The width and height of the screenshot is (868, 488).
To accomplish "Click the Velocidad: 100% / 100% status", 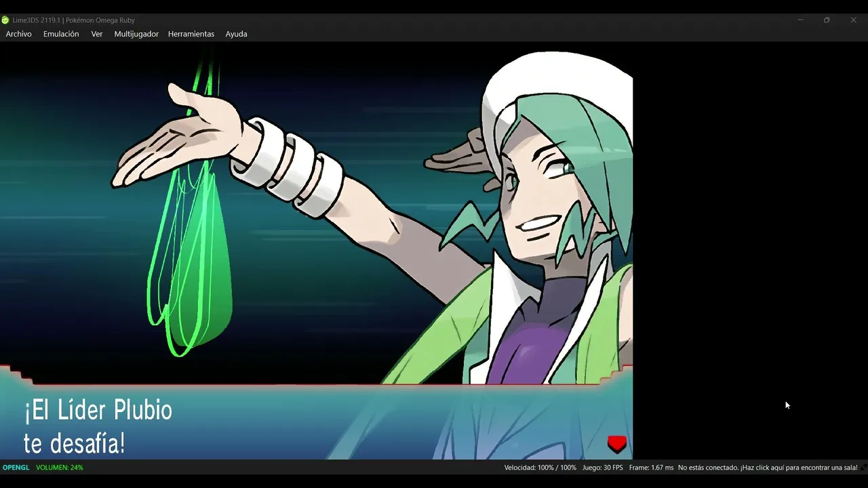I will coord(540,468).
